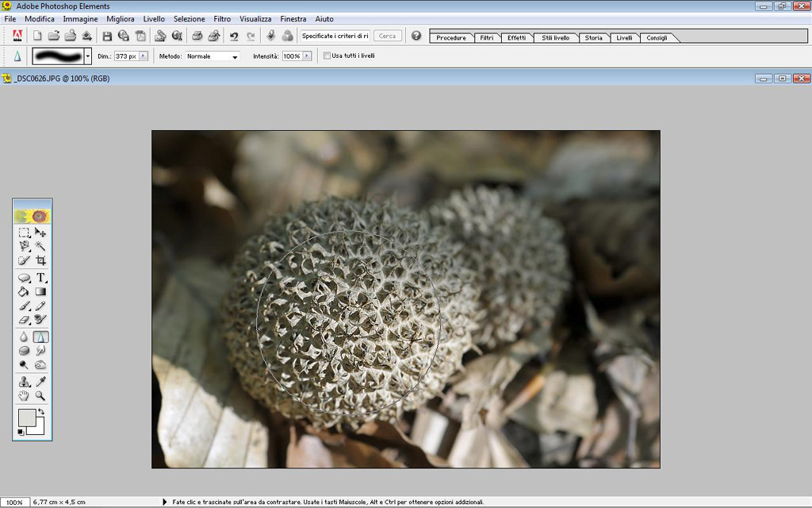This screenshot has height=508, width=812.
Task: Expand the Metodo blend mode dropdown
Action: [x=235, y=57]
